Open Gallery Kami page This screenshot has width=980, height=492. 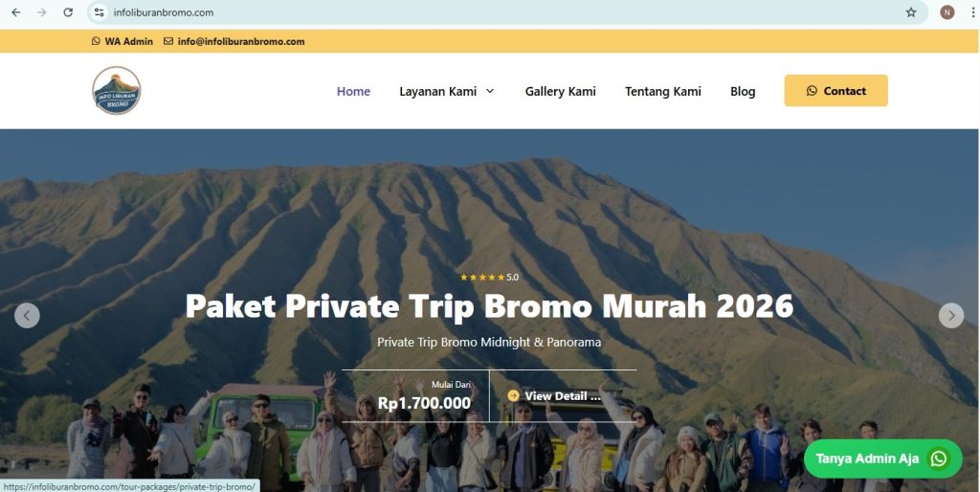point(560,91)
